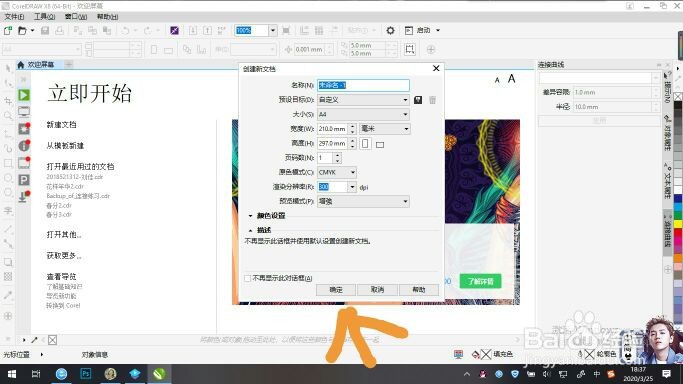
Task: Open the notification center on the taskbar
Action: [666, 374]
